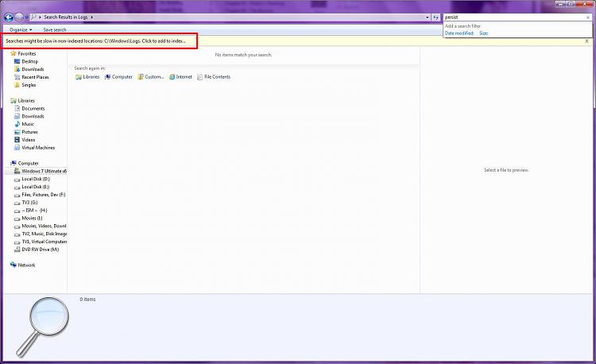Clear the search box text 'persist'
The width and height of the screenshot is (596, 364).
(x=588, y=17)
